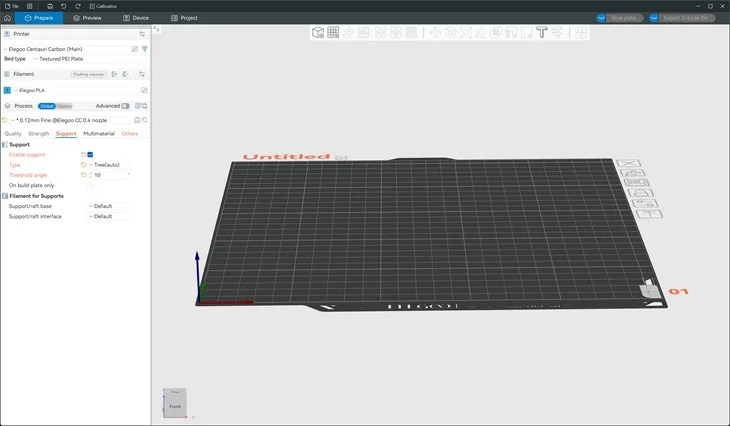Click the Slice plate button
Viewport: 730px width, 426px height.
(x=624, y=18)
